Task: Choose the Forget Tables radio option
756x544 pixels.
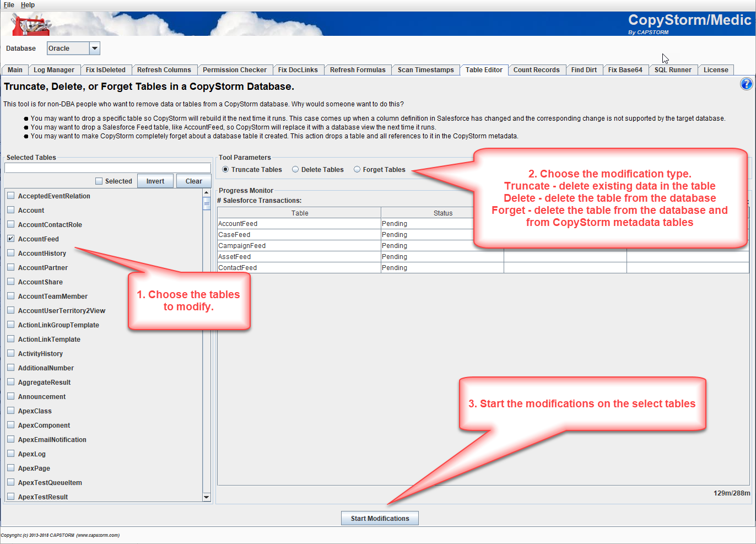Action: pos(357,169)
